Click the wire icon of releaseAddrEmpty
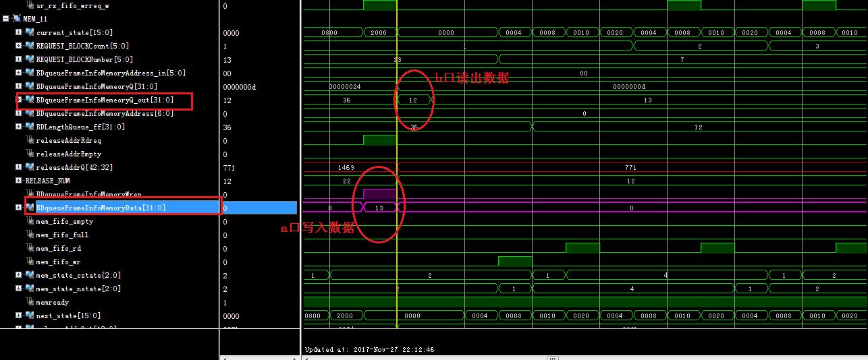This screenshot has width=868, height=360. coord(30,154)
